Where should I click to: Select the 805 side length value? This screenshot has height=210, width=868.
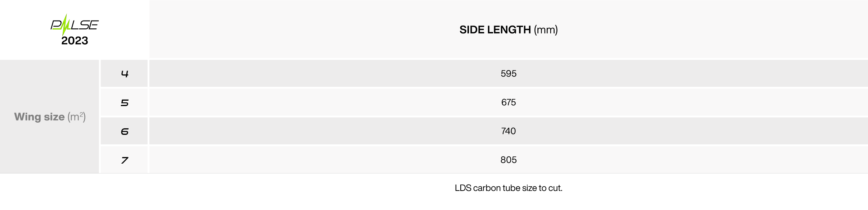[509, 160]
